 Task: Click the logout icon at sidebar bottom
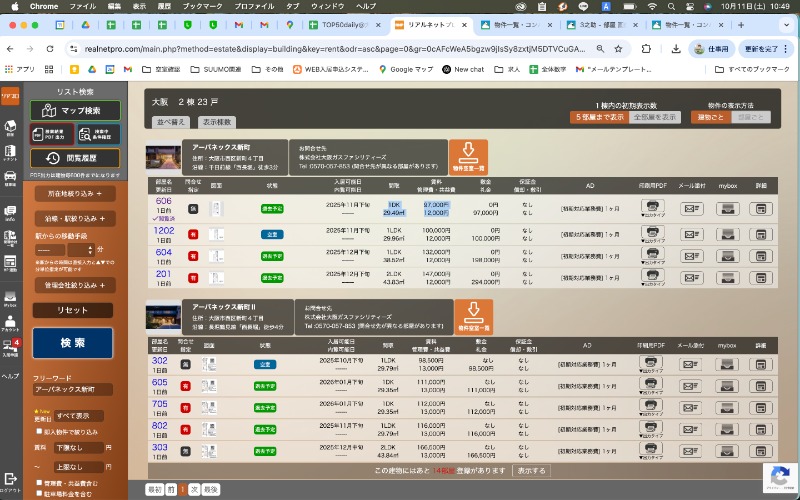pos(10,480)
